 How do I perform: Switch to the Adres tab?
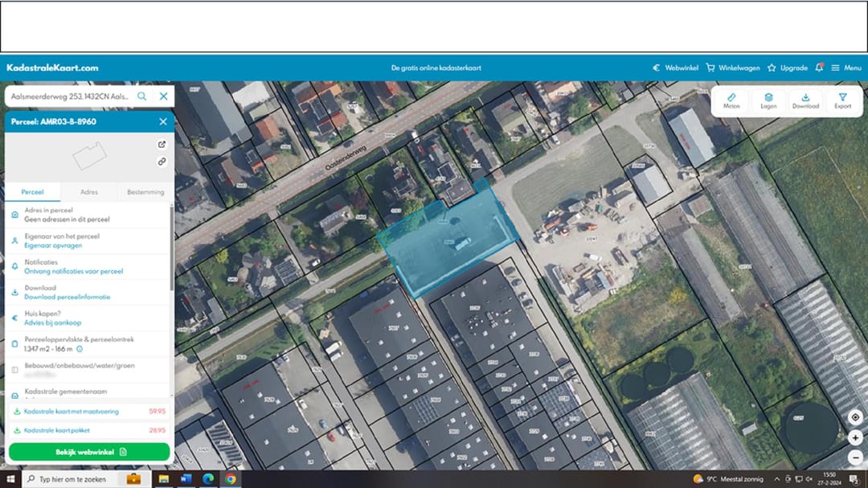pyautogui.click(x=89, y=191)
